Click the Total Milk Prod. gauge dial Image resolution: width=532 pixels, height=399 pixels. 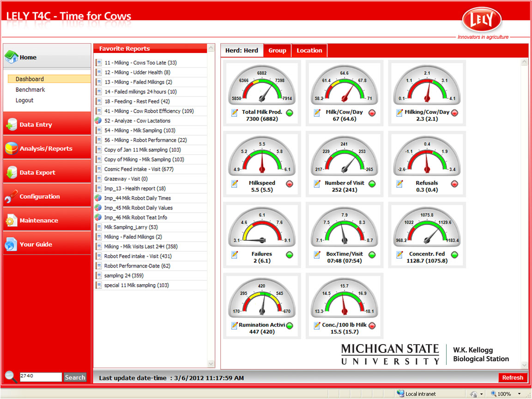click(x=261, y=85)
